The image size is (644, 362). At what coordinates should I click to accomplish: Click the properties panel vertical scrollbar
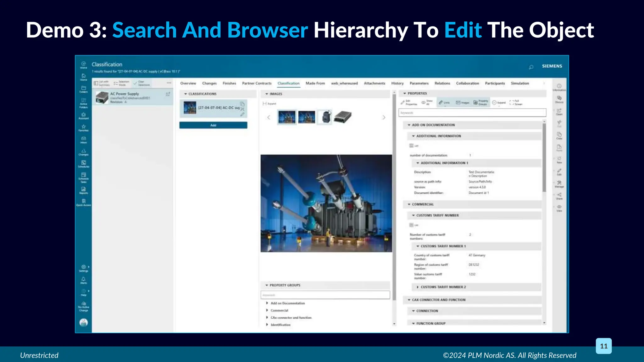[544, 157]
